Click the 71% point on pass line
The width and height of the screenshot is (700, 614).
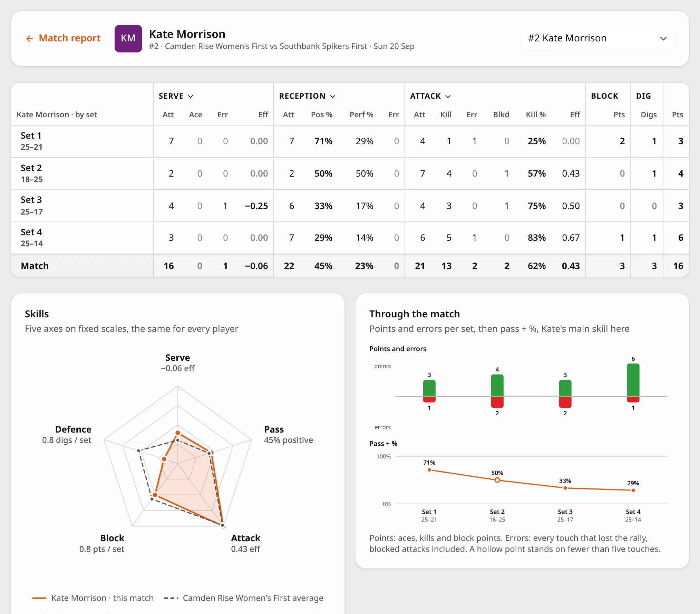click(429, 470)
